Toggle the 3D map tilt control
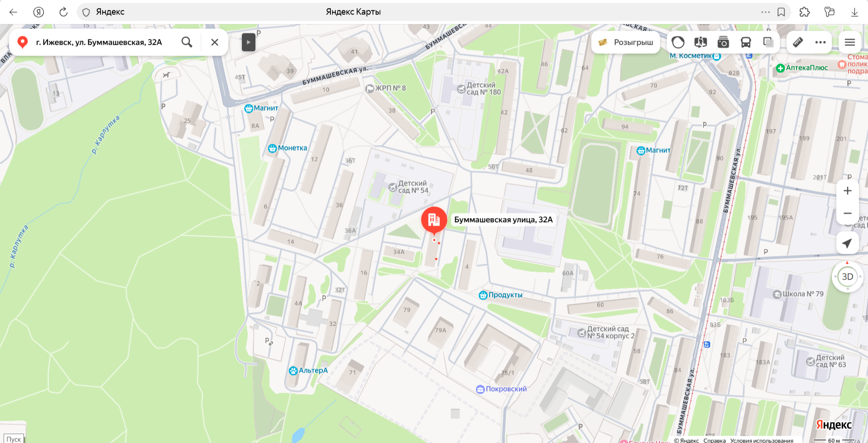Viewport: 868px width, 443px height. click(x=848, y=276)
